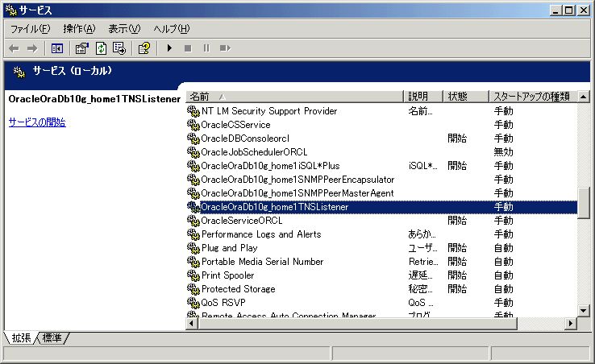This screenshot has width=595, height=364.
Task: Click the horizontal scrollbar left arrow
Action: coord(191,324)
